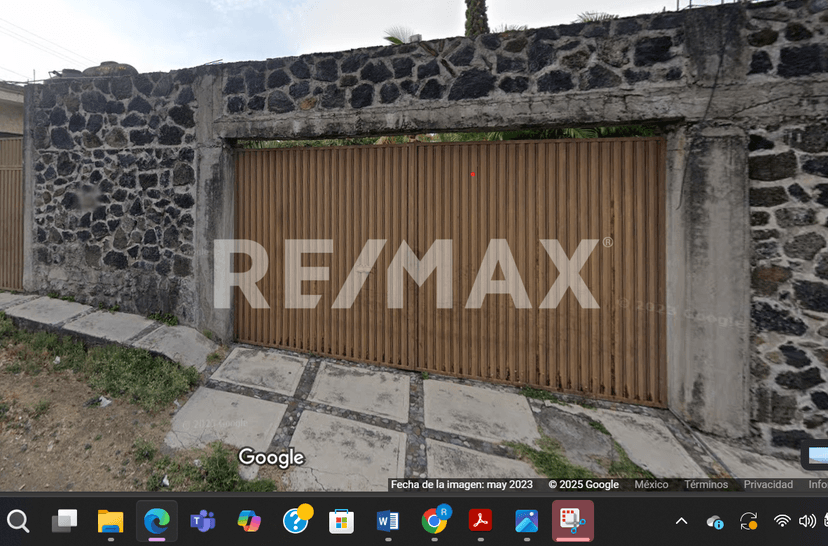Open the Get Help app icon
This screenshot has width=828, height=546.
(x=296, y=520)
